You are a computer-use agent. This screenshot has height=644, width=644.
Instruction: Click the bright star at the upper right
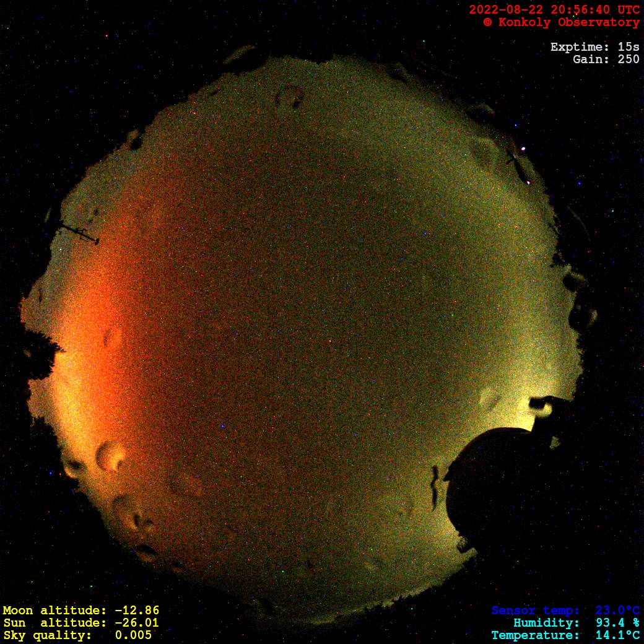pos(524,149)
